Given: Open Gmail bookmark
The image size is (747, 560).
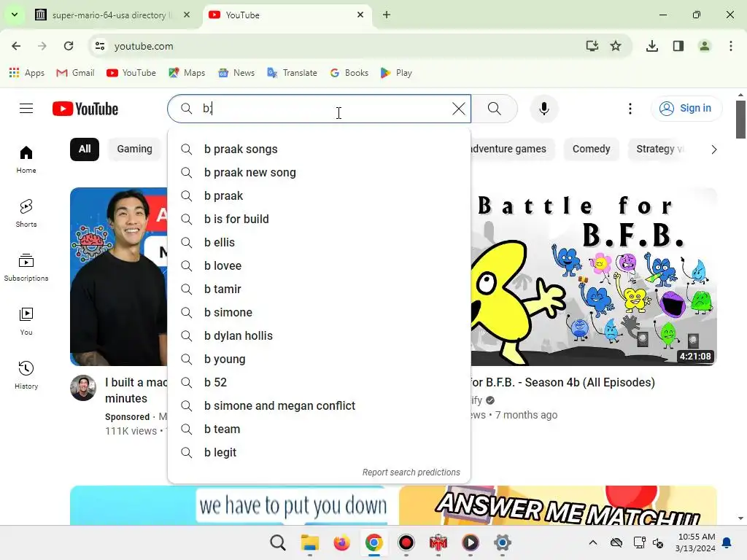Looking at the screenshot, I should 75,73.
